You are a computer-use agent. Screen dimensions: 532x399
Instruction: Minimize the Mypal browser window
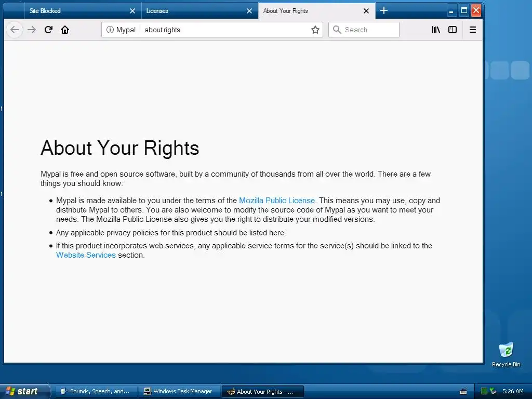451,11
